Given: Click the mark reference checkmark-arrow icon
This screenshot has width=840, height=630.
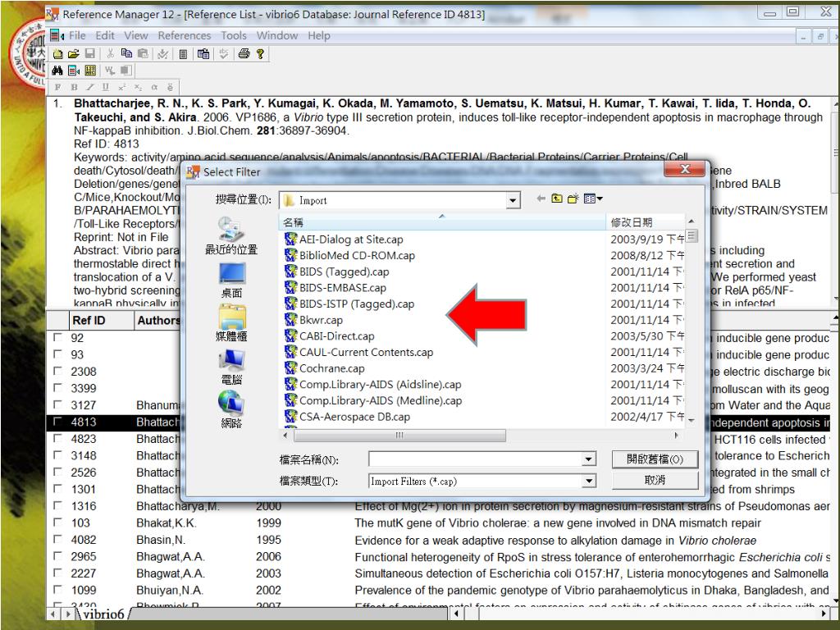Looking at the screenshot, I should click(163, 53).
